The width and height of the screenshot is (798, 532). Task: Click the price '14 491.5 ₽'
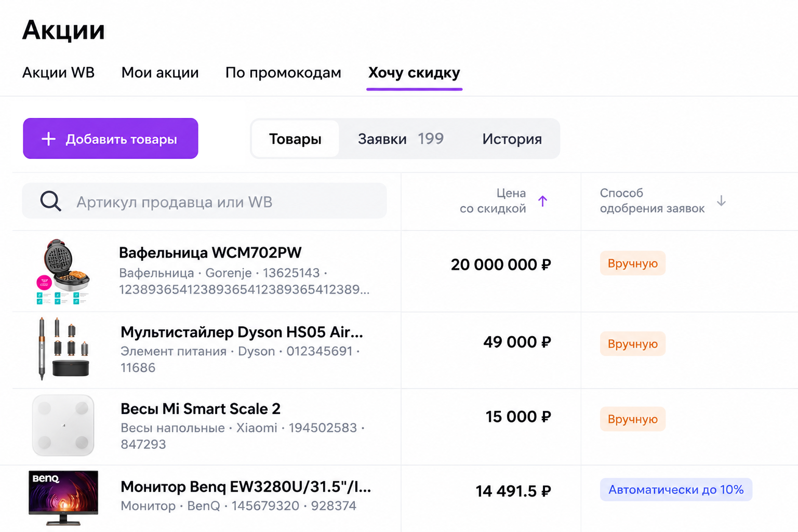tap(513, 491)
